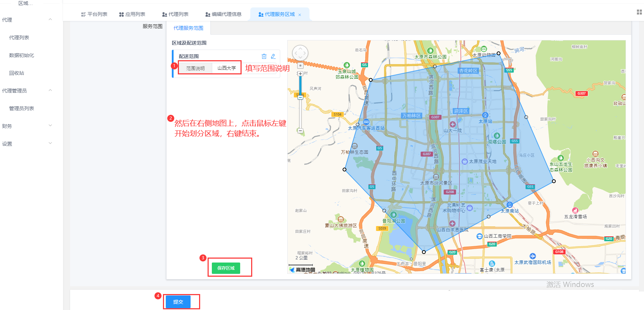Click the 保存区域 green button
The image size is (644, 310).
click(x=226, y=268)
